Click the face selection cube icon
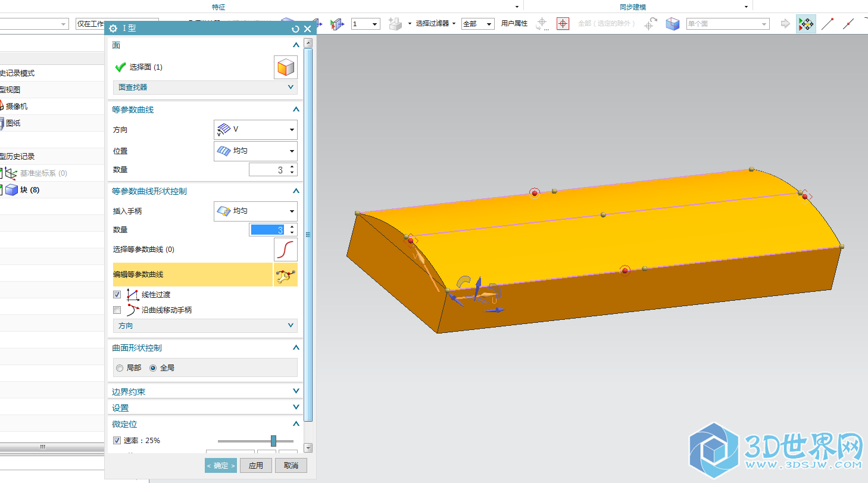The height and width of the screenshot is (483, 868). (286, 67)
